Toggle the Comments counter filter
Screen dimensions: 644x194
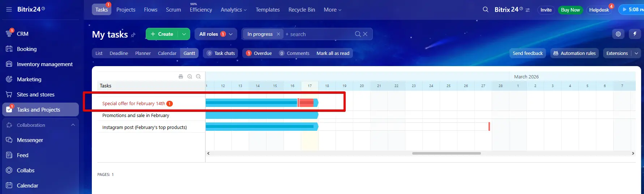point(294,53)
